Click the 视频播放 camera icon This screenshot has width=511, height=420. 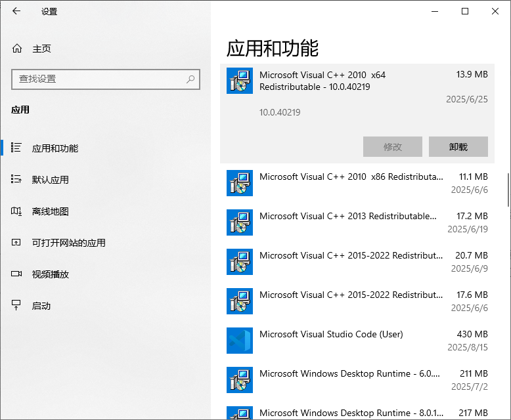click(16, 274)
